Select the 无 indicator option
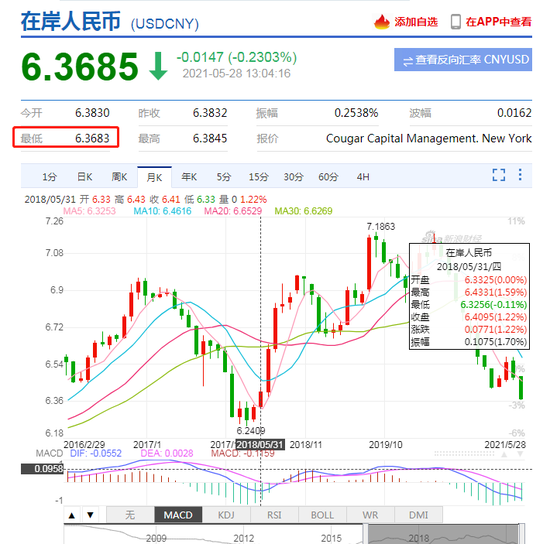 coord(130,515)
